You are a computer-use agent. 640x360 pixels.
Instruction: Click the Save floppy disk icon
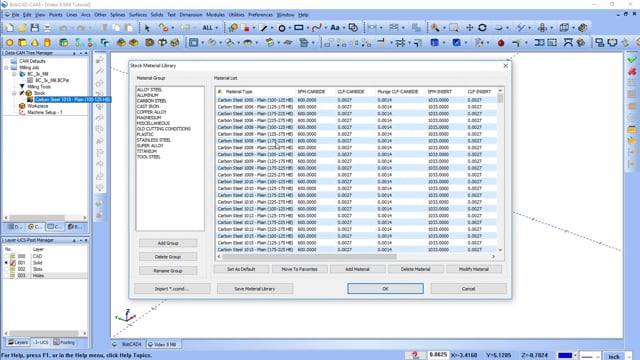click(x=35, y=28)
